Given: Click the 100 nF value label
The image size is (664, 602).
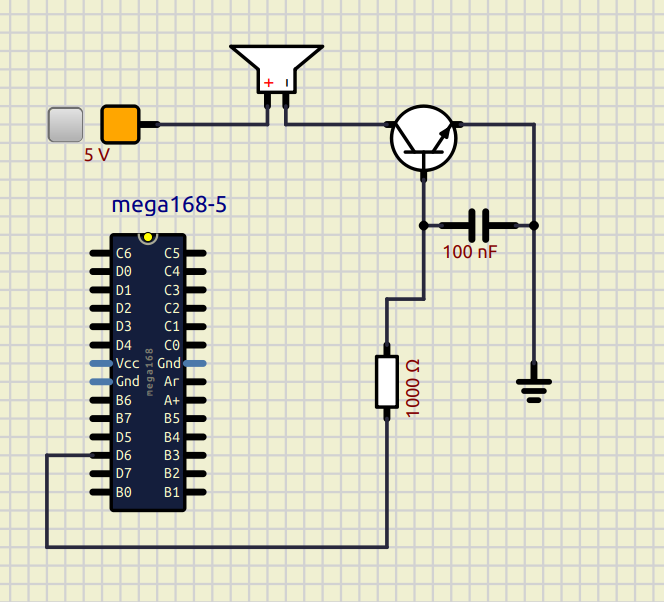Looking at the screenshot, I should (x=470, y=252).
